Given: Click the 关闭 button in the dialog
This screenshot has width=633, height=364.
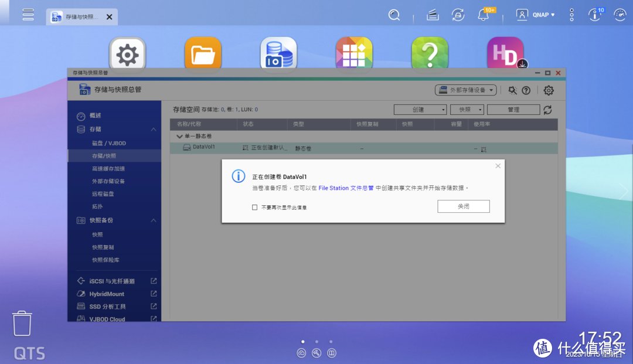Looking at the screenshot, I should (464, 206).
